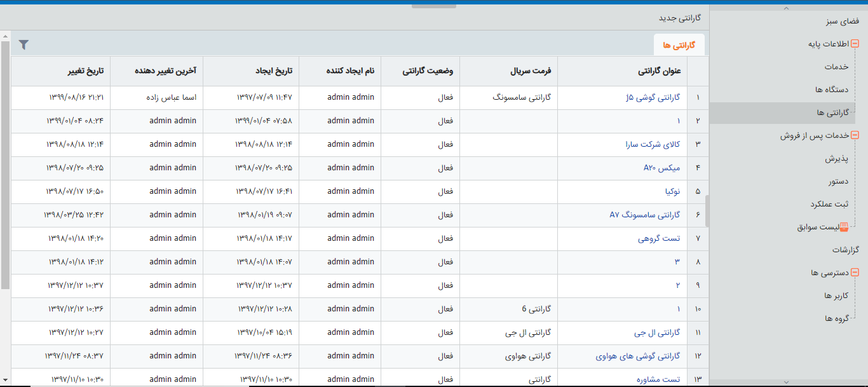The image size is (868, 387).
Task: Click the date ۱۳۹۸/۰۱/۱۹ ۰۹:۰۷
Action: point(265,215)
